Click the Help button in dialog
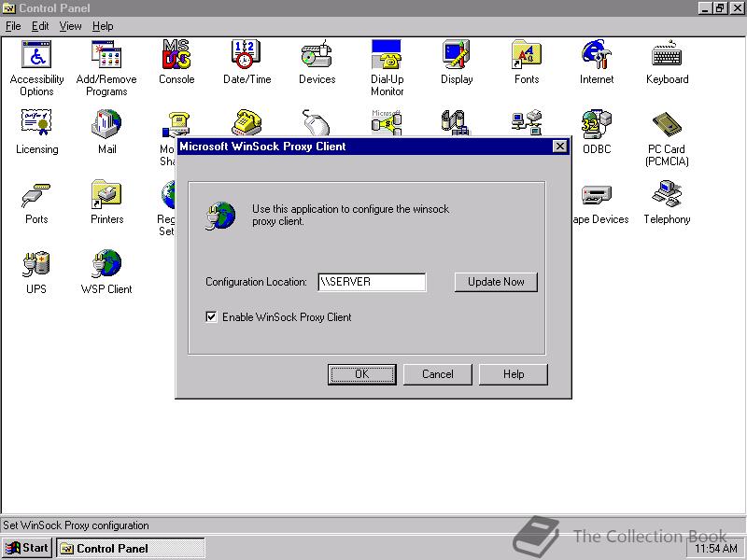The width and height of the screenshot is (747, 560). coord(513,374)
